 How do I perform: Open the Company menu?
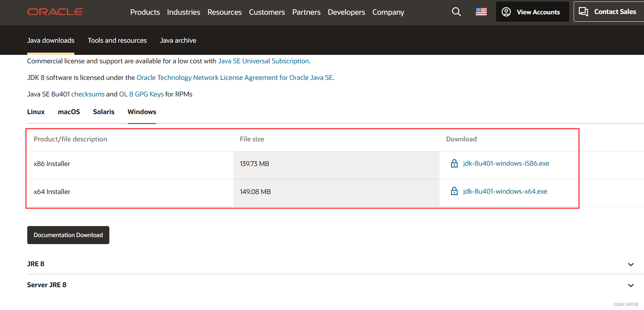tap(388, 12)
